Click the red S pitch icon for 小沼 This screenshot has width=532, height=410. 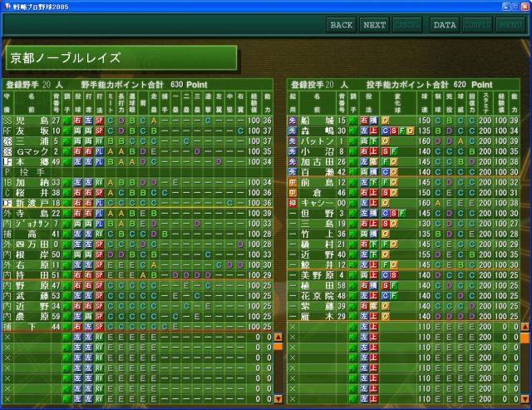385,151
